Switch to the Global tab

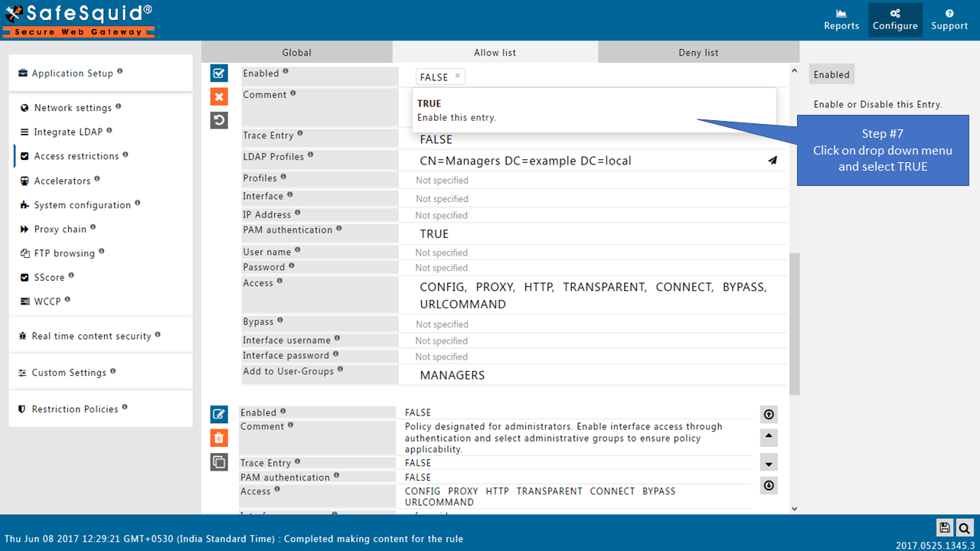tap(296, 53)
